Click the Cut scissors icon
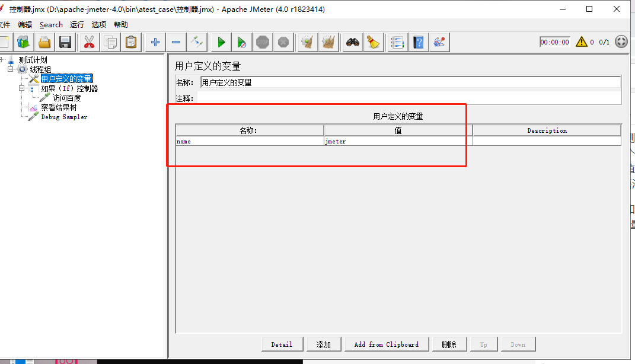 coord(89,41)
